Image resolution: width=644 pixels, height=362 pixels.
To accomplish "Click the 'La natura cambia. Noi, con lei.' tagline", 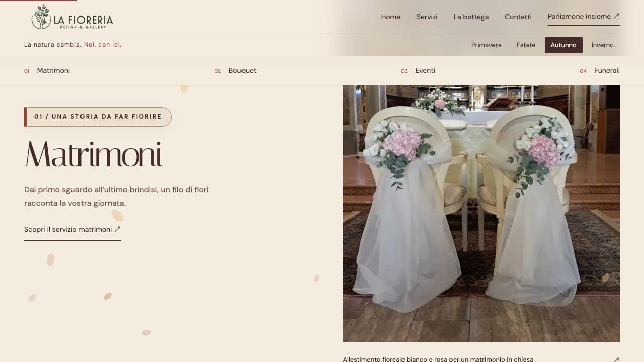I will click(x=73, y=45).
